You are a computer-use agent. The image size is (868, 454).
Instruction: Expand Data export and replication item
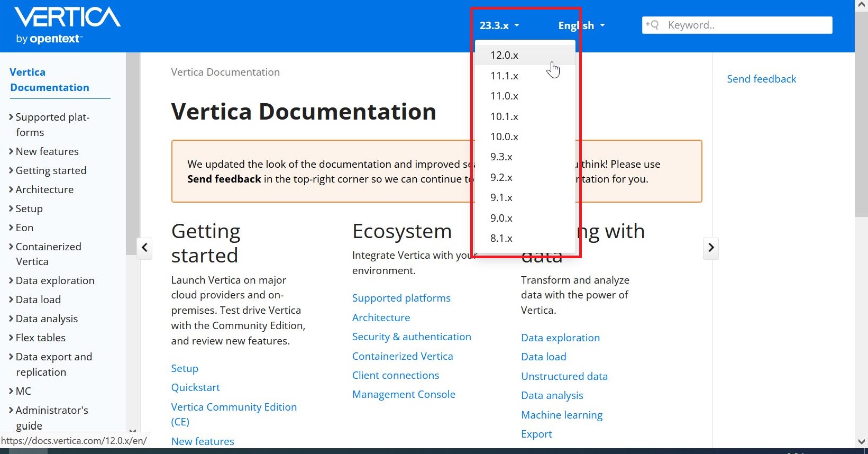tap(11, 357)
